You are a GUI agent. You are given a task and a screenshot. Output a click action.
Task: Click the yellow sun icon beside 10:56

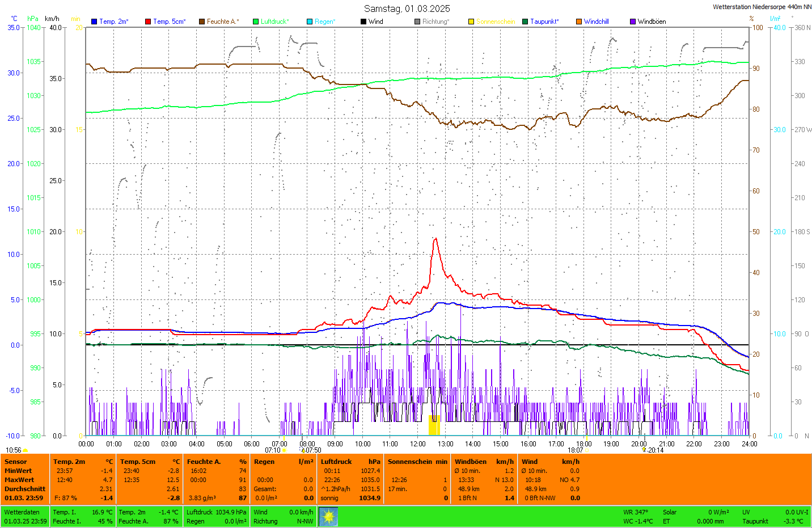point(25,450)
